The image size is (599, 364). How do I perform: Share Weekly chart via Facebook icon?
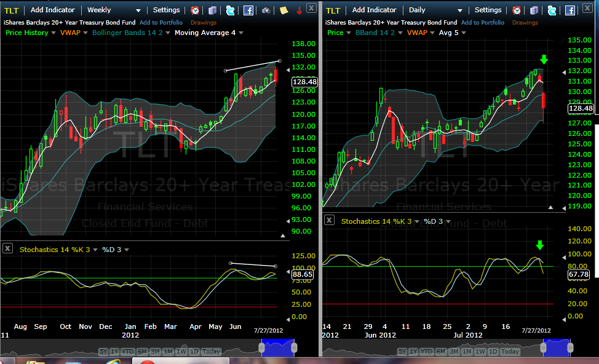[248, 10]
